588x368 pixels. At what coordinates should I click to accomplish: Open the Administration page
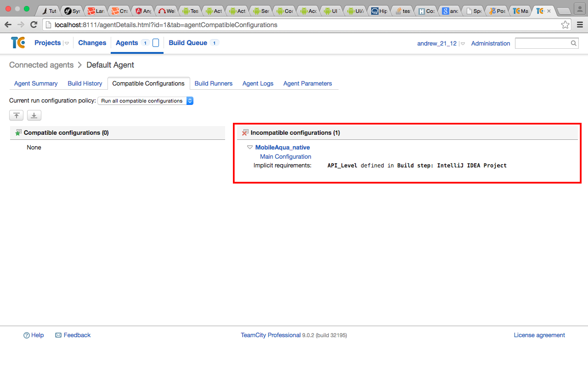tap(490, 43)
